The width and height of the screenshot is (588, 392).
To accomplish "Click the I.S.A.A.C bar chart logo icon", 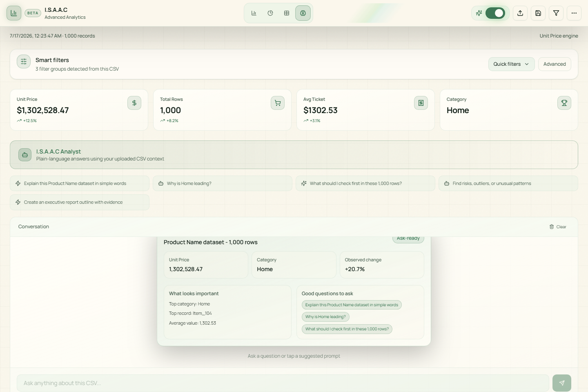I will click(14, 13).
